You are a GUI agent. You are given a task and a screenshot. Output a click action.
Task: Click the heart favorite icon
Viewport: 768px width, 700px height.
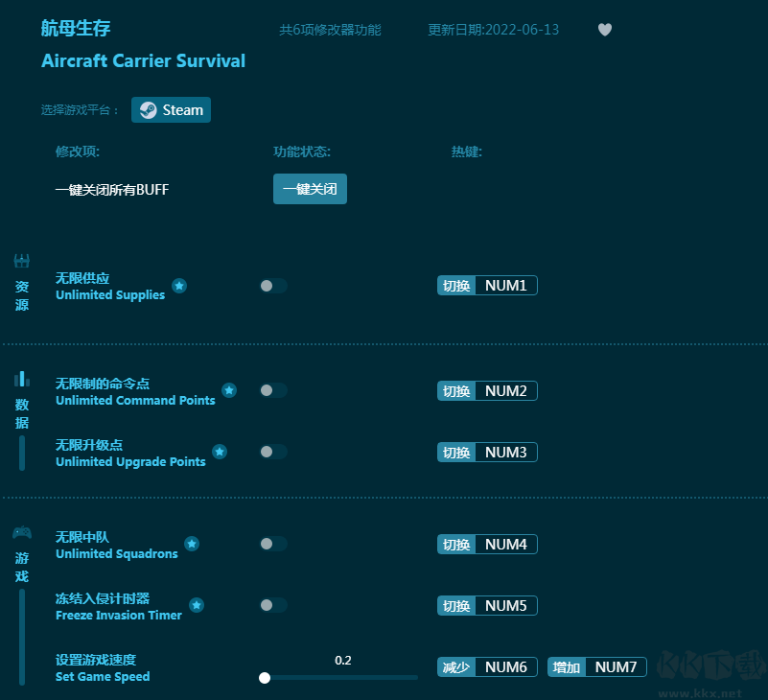point(605,30)
